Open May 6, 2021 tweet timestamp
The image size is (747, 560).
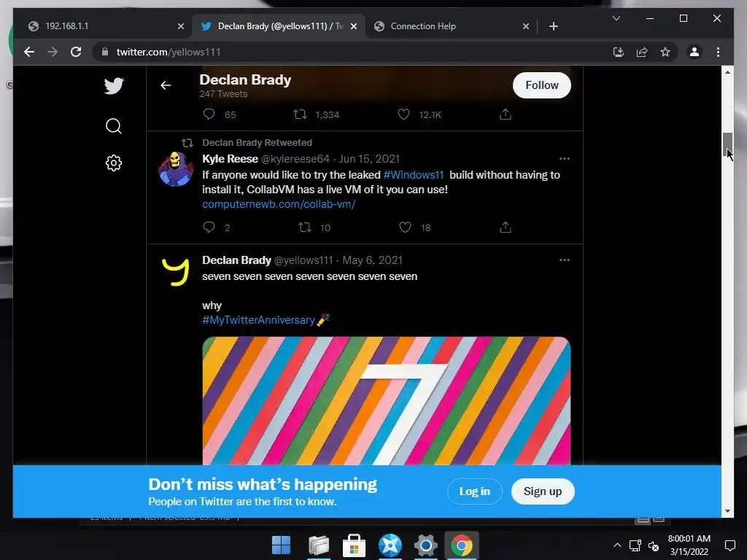373,260
